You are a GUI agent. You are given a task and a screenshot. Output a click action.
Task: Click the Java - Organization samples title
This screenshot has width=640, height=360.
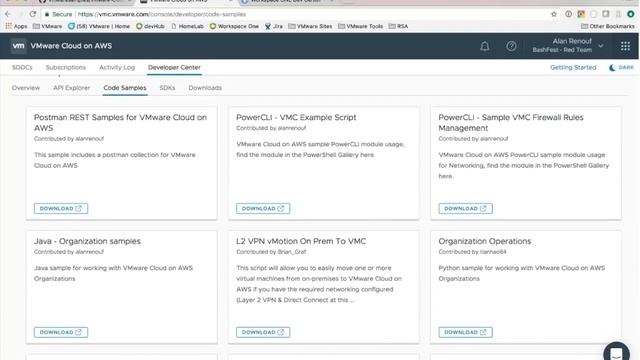[x=87, y=241]
